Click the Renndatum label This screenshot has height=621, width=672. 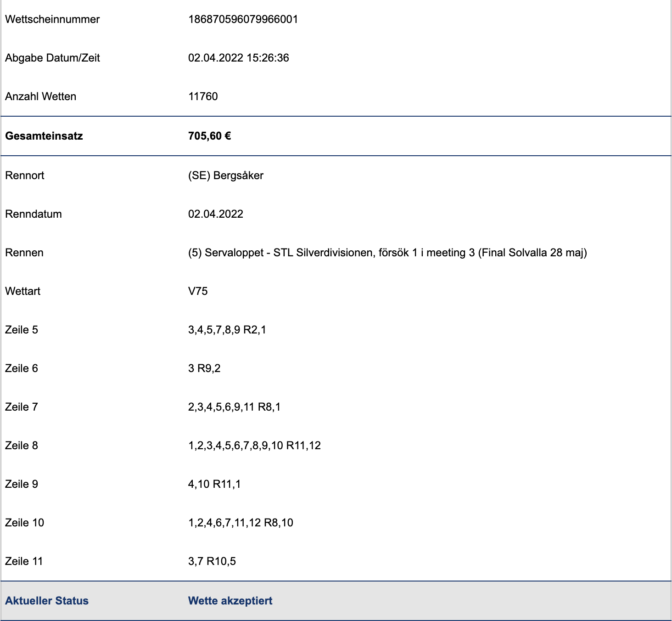[x=34, y=214]
